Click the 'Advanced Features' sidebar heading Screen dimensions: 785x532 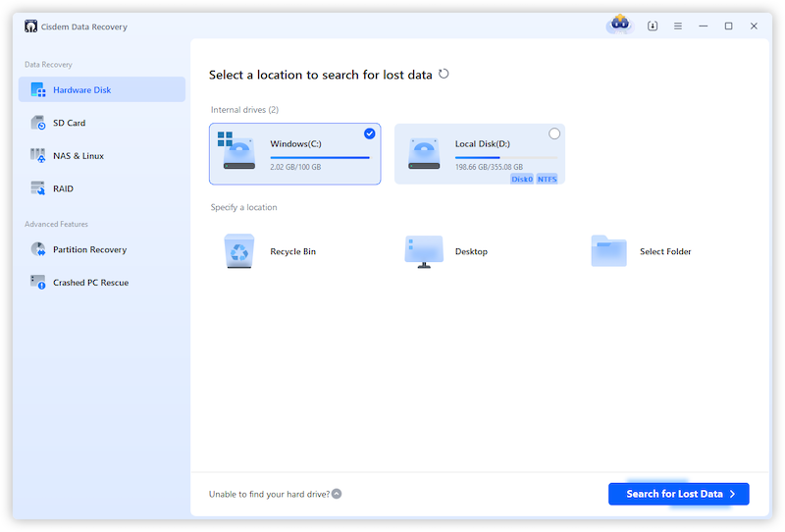[56, 224]
